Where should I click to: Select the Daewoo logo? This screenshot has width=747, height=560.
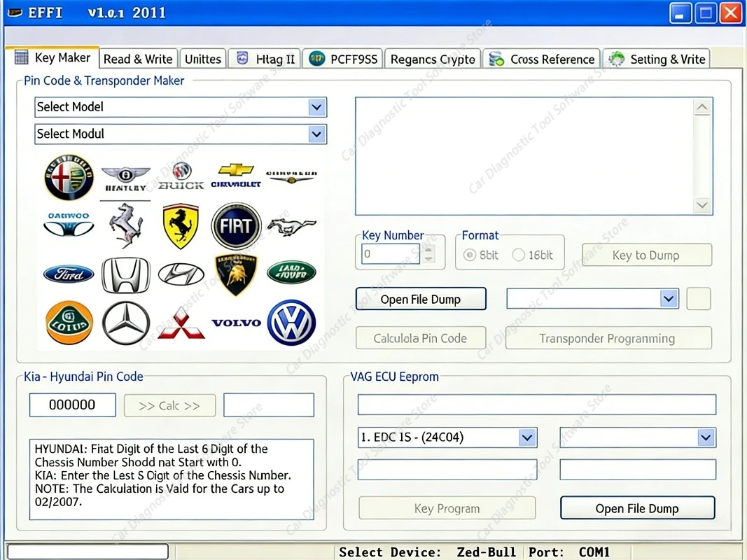[69, 224]
